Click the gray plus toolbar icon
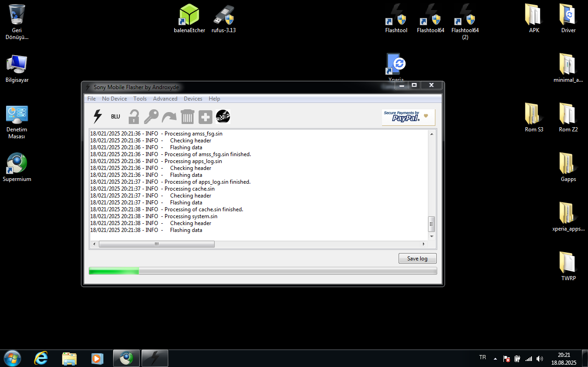Screen dimensions: 588x367 tap(205, 117)
